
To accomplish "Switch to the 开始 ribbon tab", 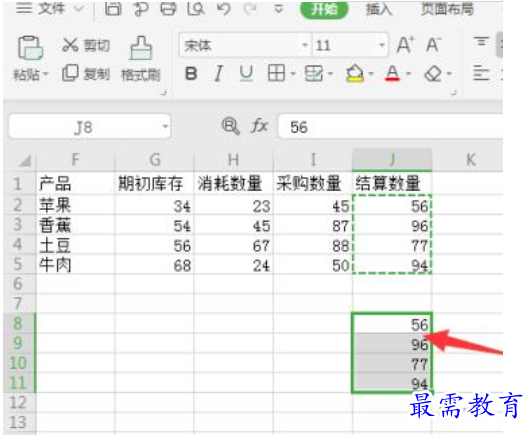I will 324,9.
